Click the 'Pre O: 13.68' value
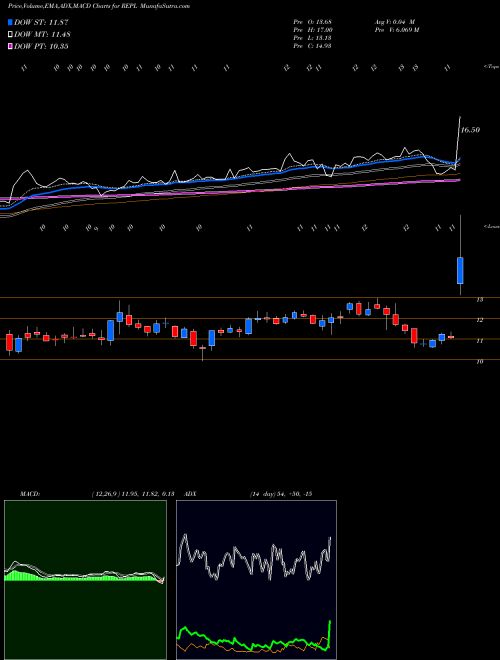The height and width of the screenshot is (660, 500). 313,22
